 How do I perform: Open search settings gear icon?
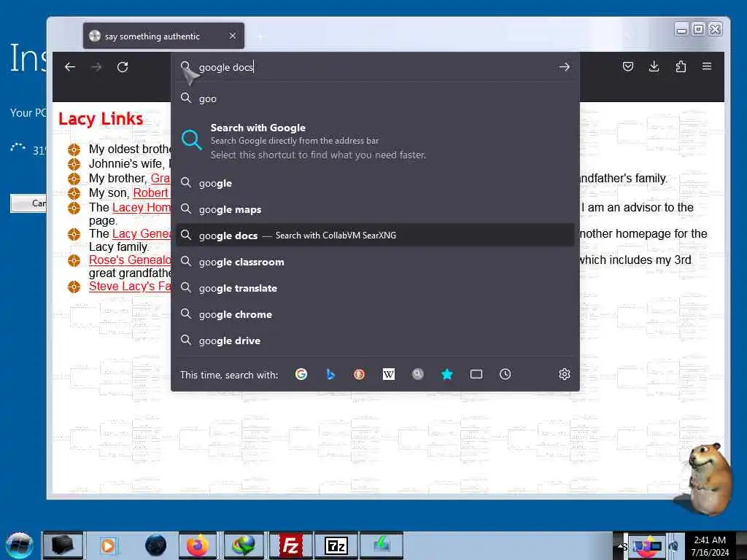(565, 374)
